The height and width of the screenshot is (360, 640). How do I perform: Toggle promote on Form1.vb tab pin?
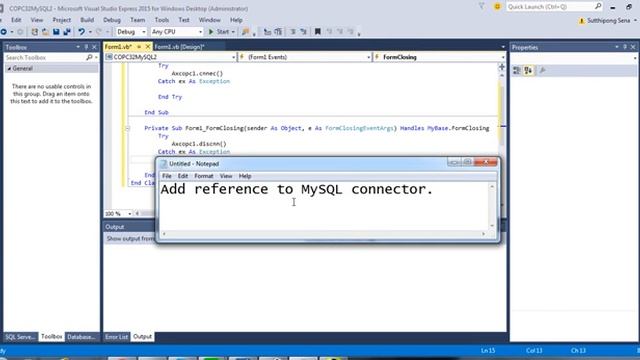[x=139, y=47]
